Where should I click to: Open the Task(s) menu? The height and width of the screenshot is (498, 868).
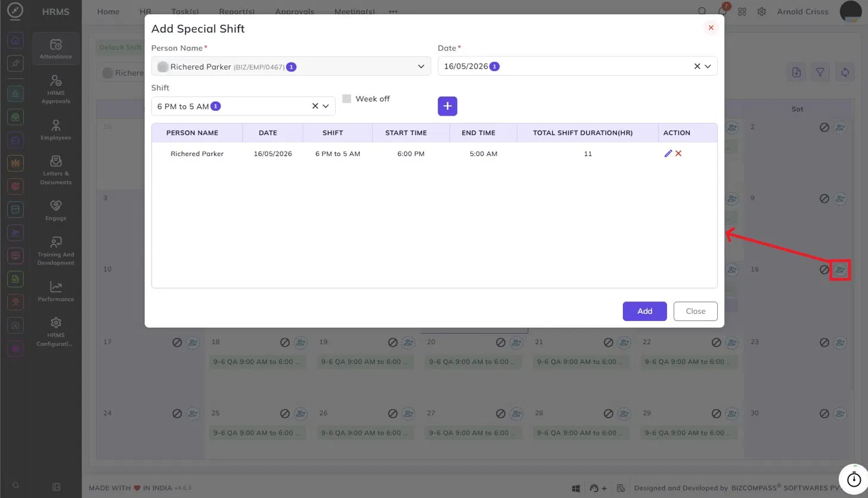(x=185, y=12)
